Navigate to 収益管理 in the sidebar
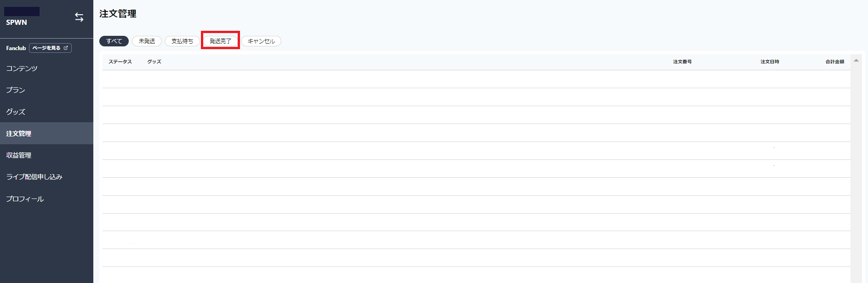This screenshot has width=868, height=283. click(x=19, y=155)
